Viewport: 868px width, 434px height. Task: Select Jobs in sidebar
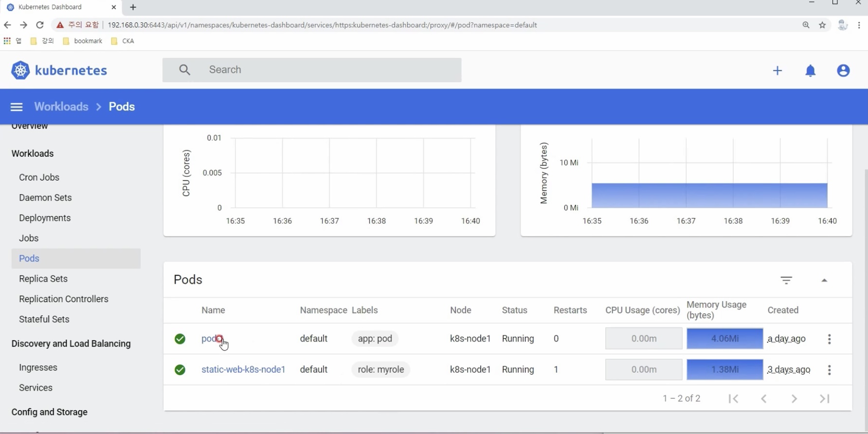point(29,238)
